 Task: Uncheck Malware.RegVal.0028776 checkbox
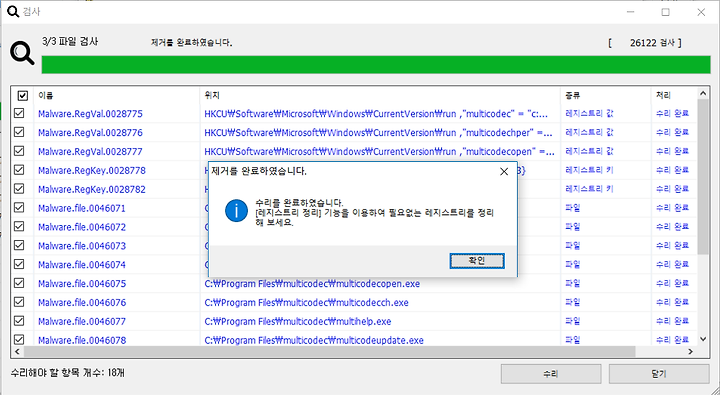(19, 132)
